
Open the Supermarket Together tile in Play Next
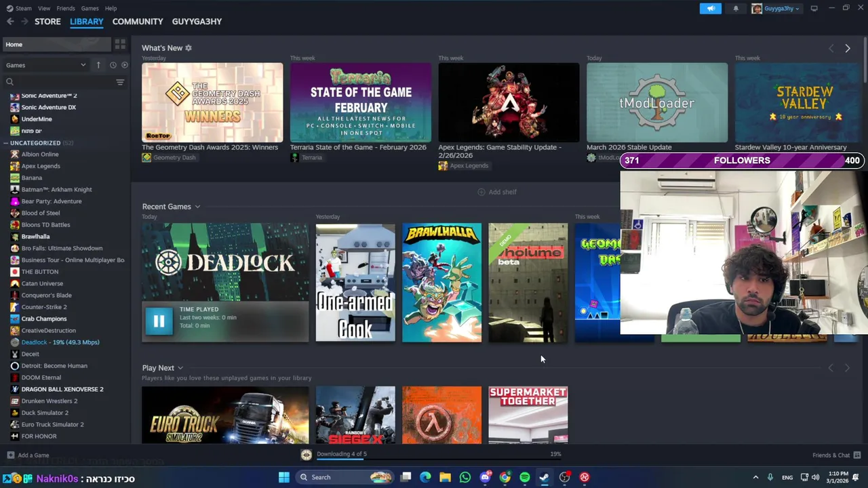click(x=528, y=415)
